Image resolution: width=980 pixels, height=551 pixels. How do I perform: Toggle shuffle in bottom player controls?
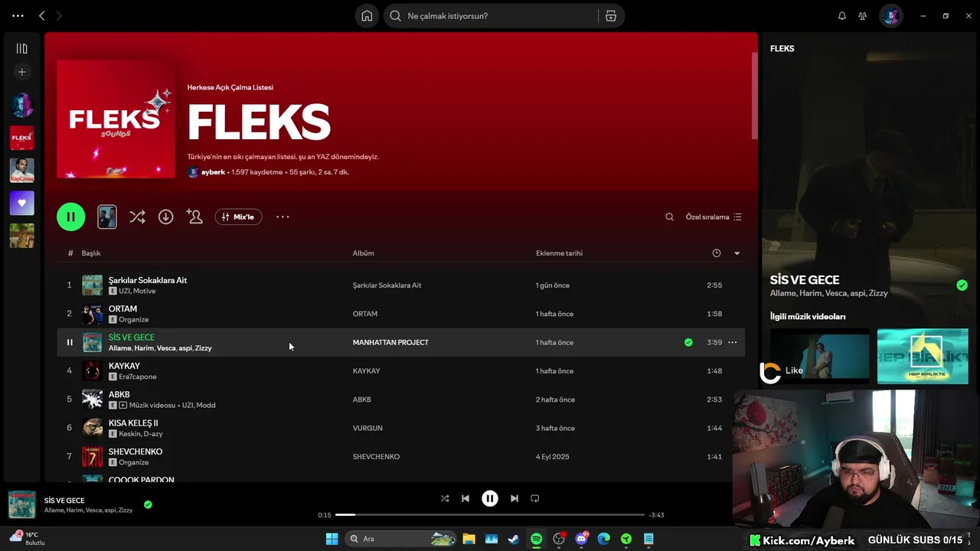click(445, 498)
